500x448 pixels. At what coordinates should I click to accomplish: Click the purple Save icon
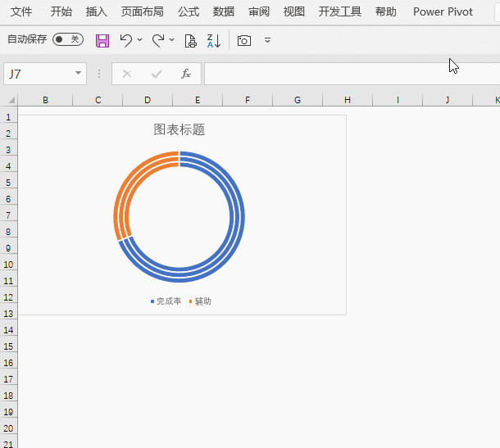[x=102, y=41]
